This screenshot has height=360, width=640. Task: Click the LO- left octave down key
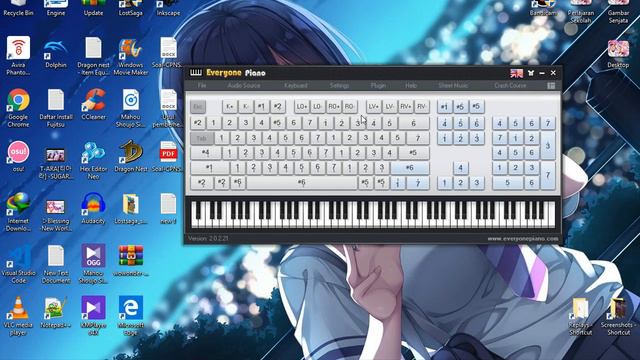tap(318, 107)
